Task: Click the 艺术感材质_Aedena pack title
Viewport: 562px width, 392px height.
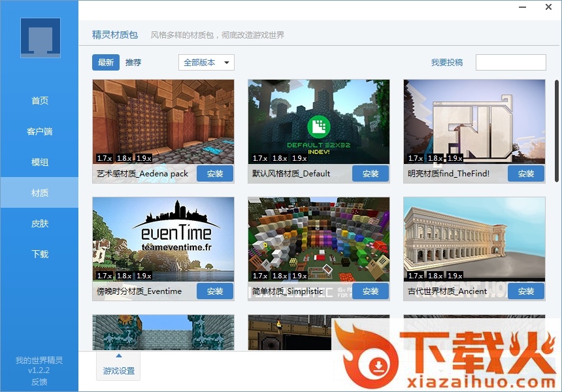Action: coord(142,174)
